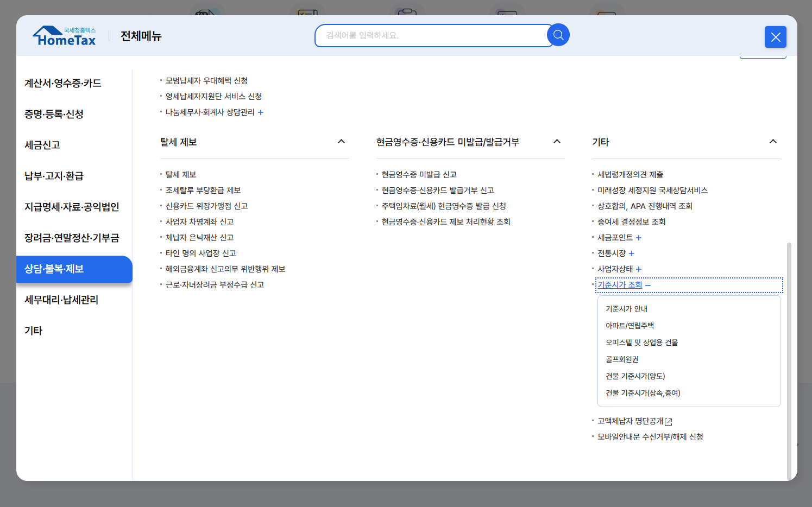Screen dimensions: 812x507
Task: Open 골프회원권 submenu item
Action: pos(622,359)
